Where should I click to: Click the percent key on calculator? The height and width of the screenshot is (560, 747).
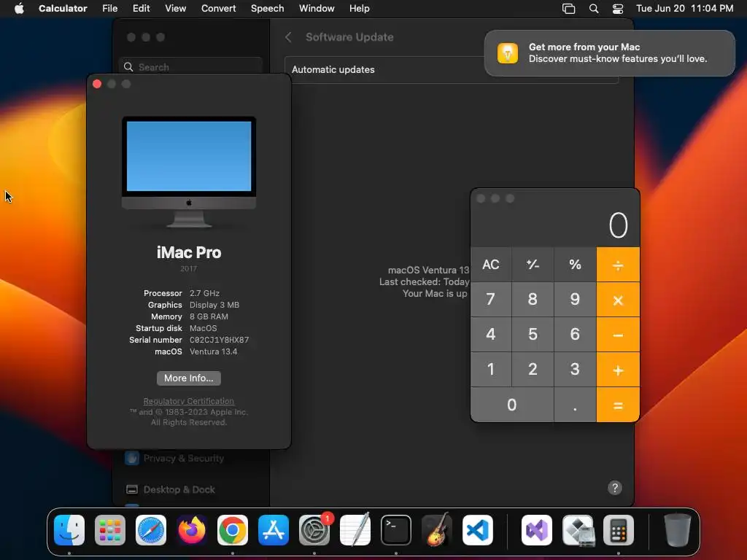pos(575,264)
